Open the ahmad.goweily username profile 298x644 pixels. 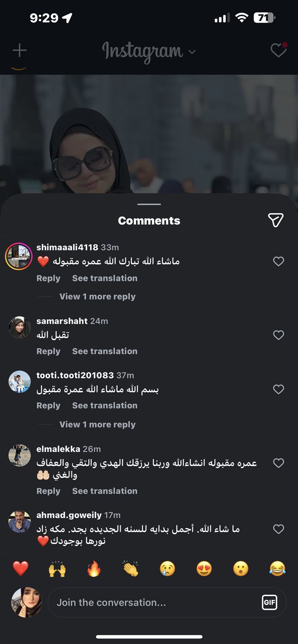(69, 515)
